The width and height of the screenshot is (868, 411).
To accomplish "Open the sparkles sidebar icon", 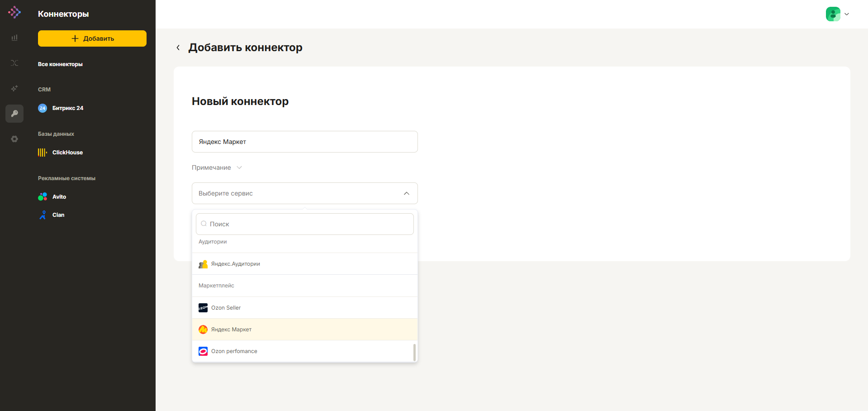I will (14, 88).
